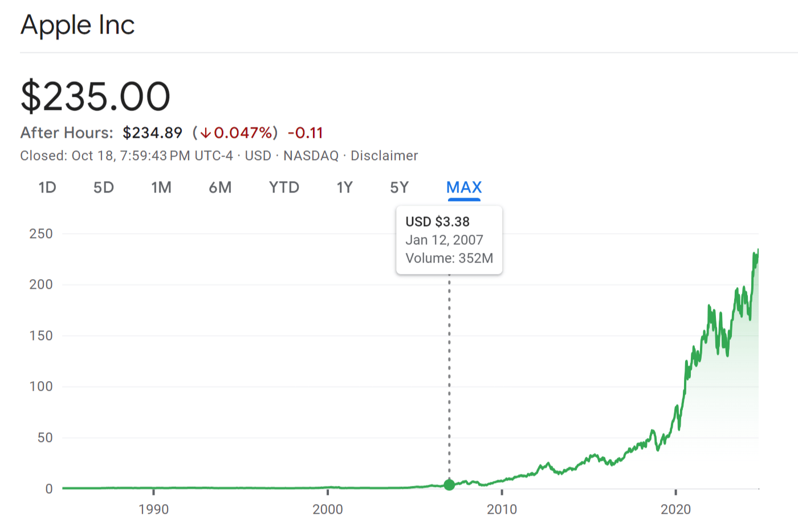Click the after hours price $234.89
The width and height of the screenshot is (798, 532).
pyautogui.click(x=152, y=133)
